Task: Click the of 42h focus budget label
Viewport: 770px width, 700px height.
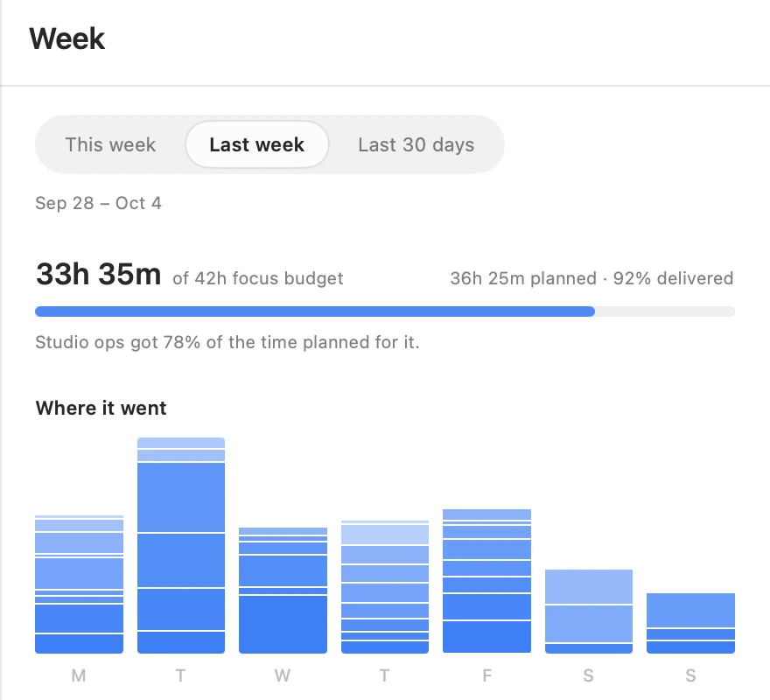Action: (258, 278)
